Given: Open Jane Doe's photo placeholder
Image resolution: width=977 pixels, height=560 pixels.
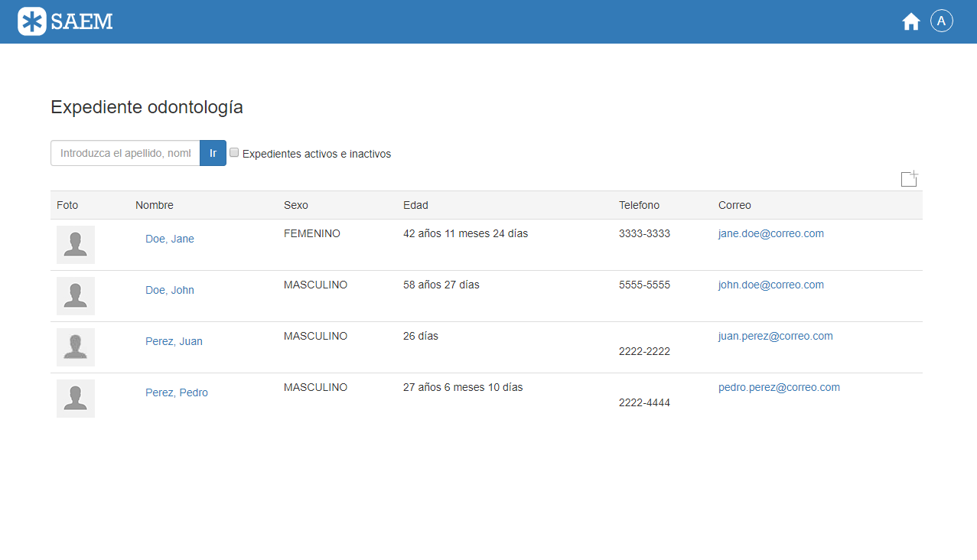Looking at the screenshot, I should tap(76, 245).
